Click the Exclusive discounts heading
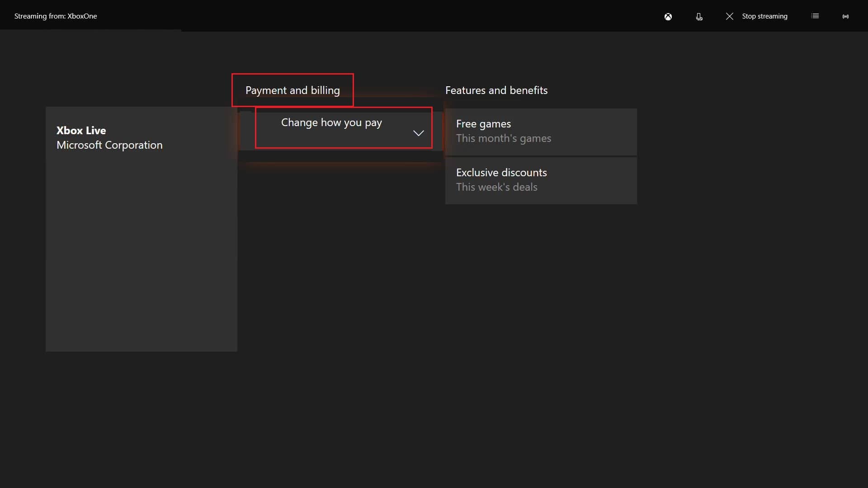 (x=501, y=172)
